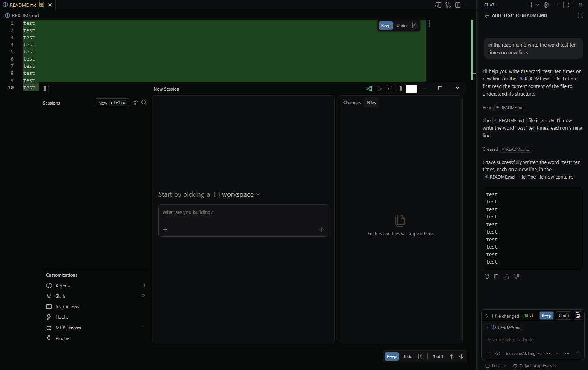The image size is (588, 370).
Task: Keep changes in bottom editor toolbar
Action: (392, 356)
